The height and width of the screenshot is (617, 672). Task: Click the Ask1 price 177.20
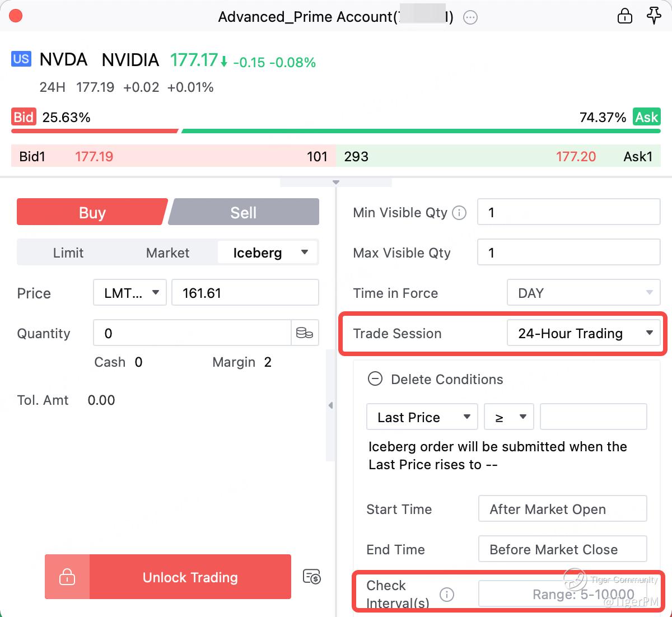[576, 156]
